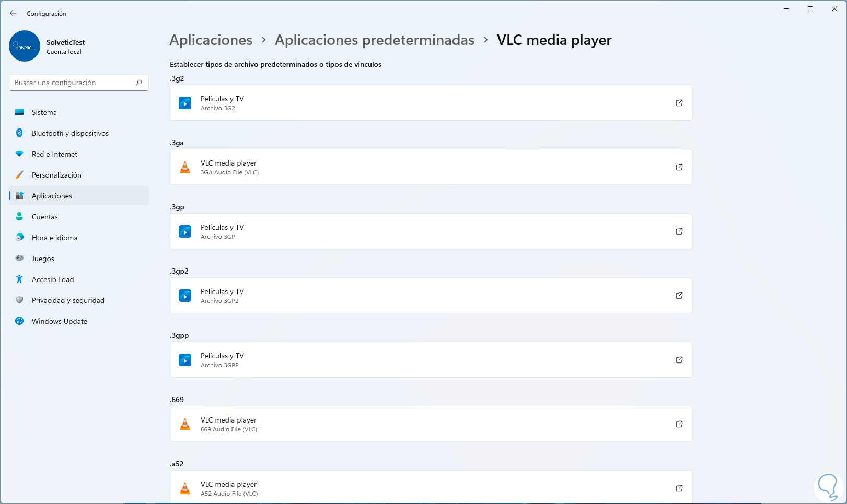This screenshot has width=847, height=504.
Task: Click the open icon on .3gpp row
Action: coord(679,360)
